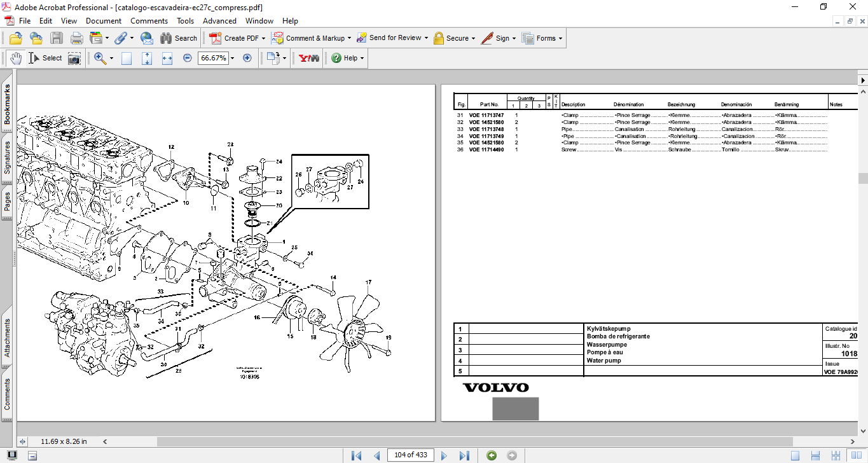Click the Save disk icon
868x463 pixels.
(x=57, y=38)
